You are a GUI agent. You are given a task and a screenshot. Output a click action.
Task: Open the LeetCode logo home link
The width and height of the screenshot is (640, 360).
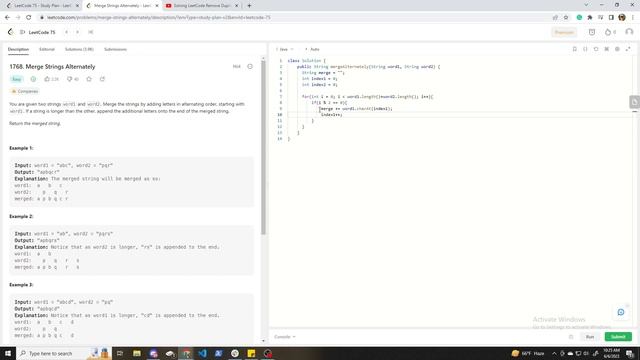(10, 32)
